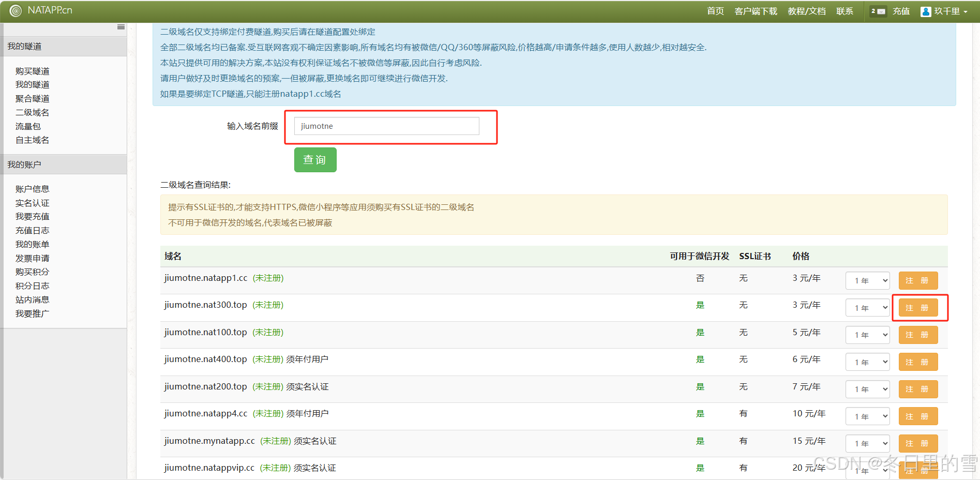Image resolution: width=980 pixels, height=480 pixels.
Task: Open 聚合隧道 in the sidebar
Action: click(x=33, y=99)
